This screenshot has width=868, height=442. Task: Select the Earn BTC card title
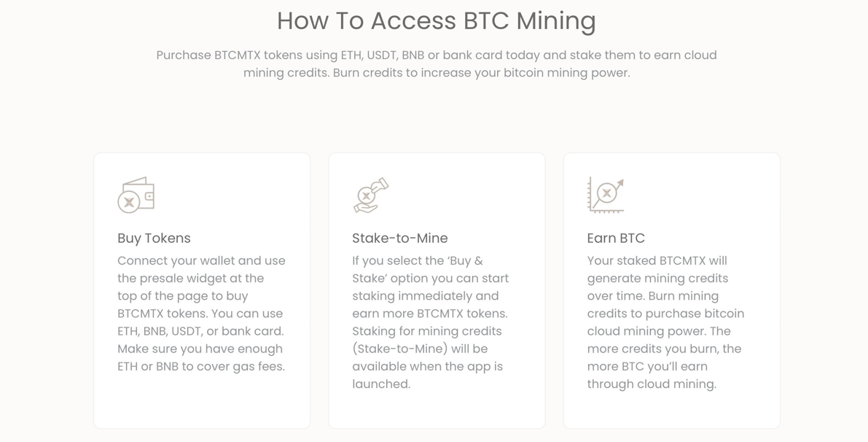(x=615, y=238)
